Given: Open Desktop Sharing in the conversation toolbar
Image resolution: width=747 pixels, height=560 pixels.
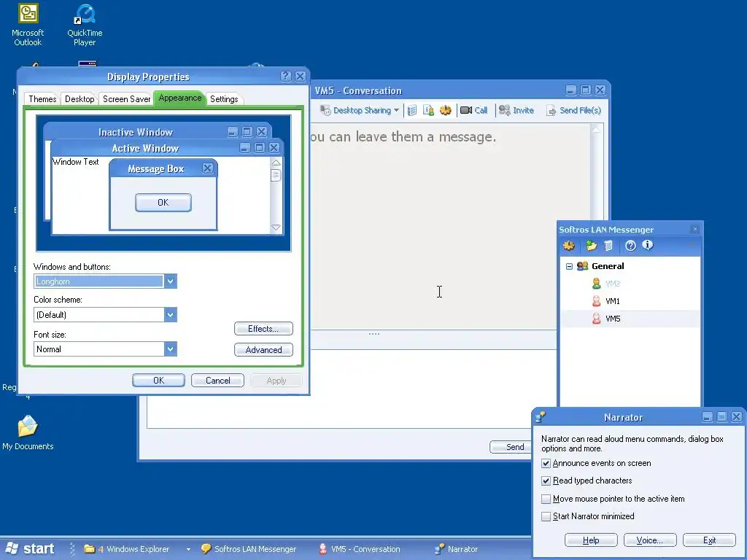Looking at the screenshot, I should 359,111.
